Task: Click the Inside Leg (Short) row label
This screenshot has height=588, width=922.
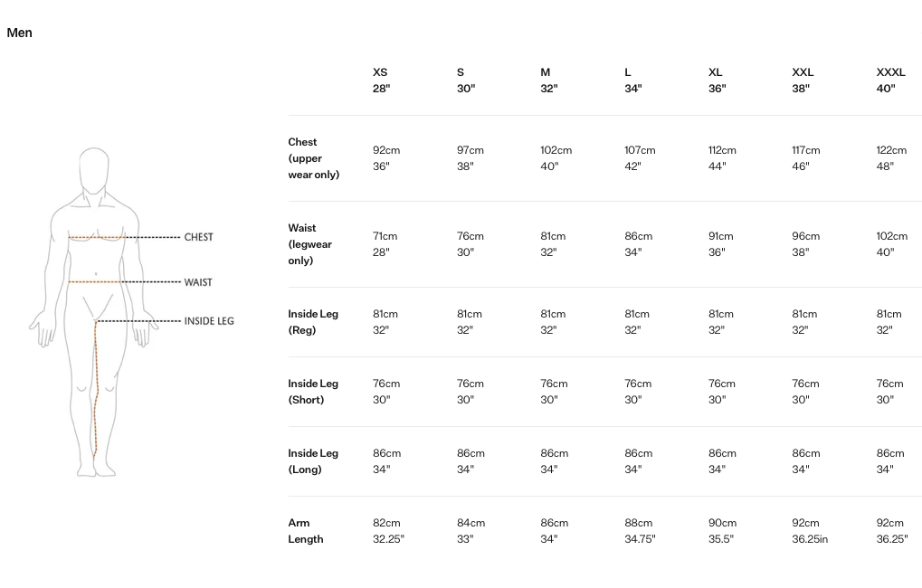Action: click(313, 392)
